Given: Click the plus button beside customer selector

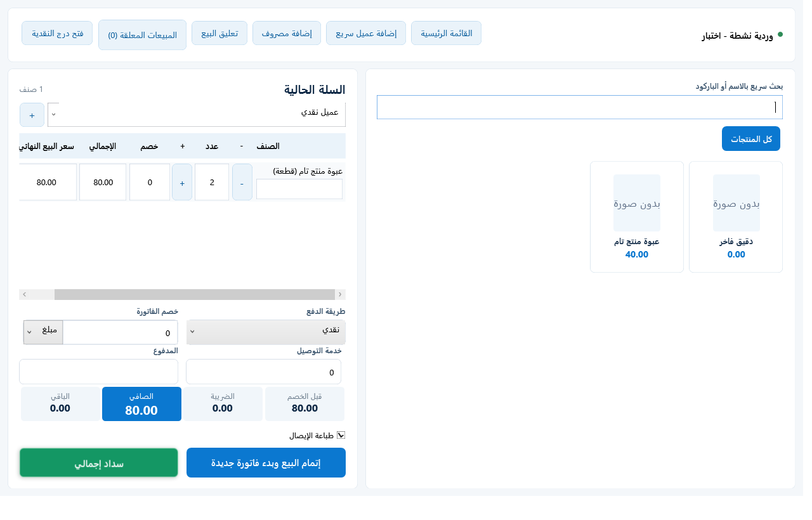Looking at the screenshot, I should pos(32,115).
